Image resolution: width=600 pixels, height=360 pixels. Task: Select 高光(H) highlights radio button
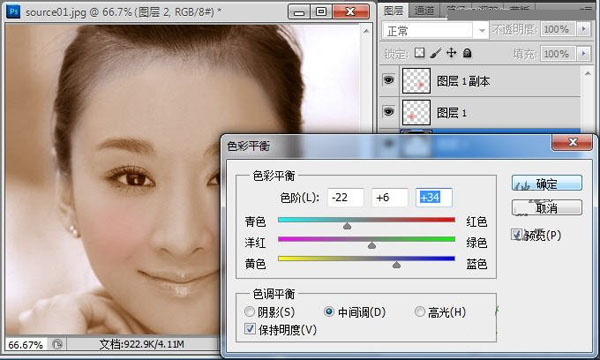click(x=420, y=312)
